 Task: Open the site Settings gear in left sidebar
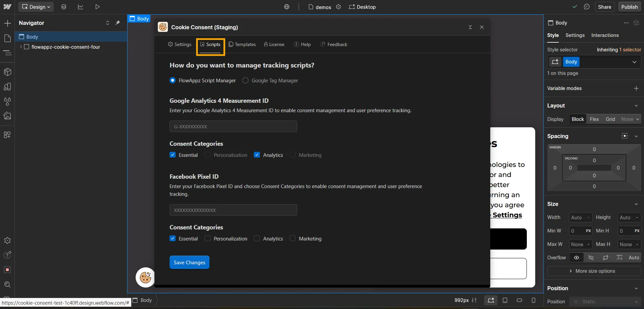coord(7,240)
